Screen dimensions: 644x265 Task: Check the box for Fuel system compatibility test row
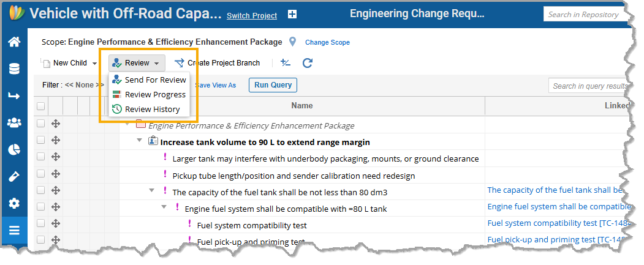[x=40, y=225]
